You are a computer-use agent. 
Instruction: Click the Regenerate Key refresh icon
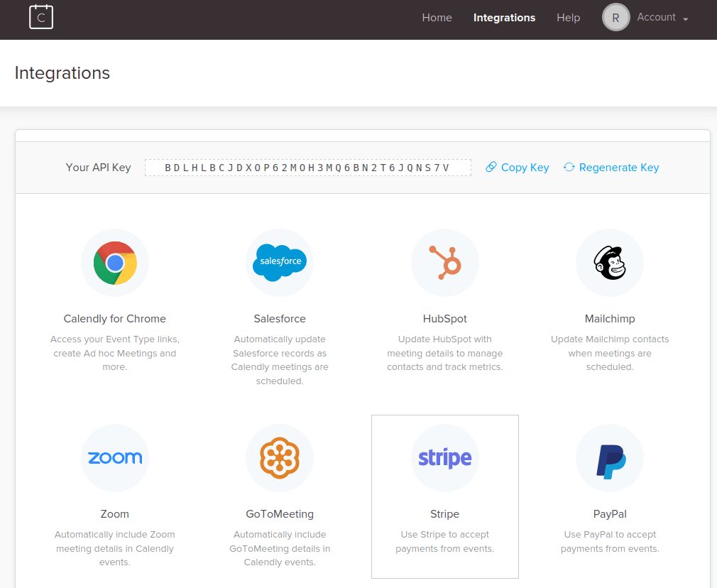pos(569,167)
